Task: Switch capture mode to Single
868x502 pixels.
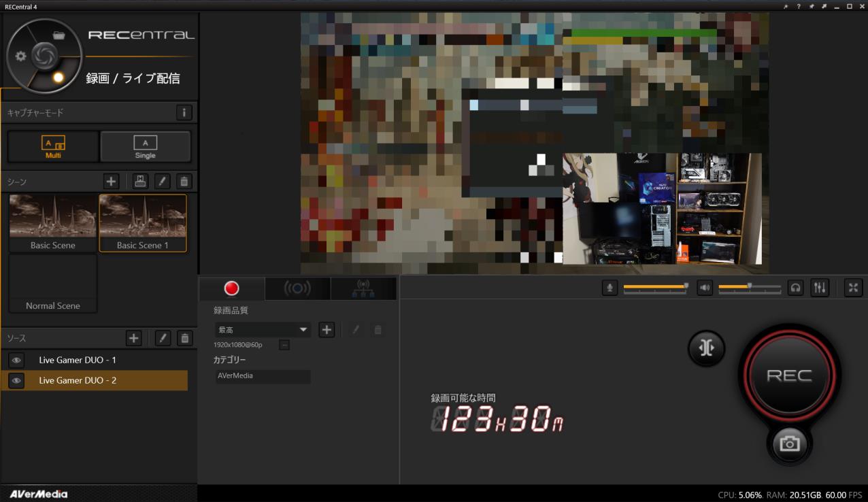Action: coord(145,146)
